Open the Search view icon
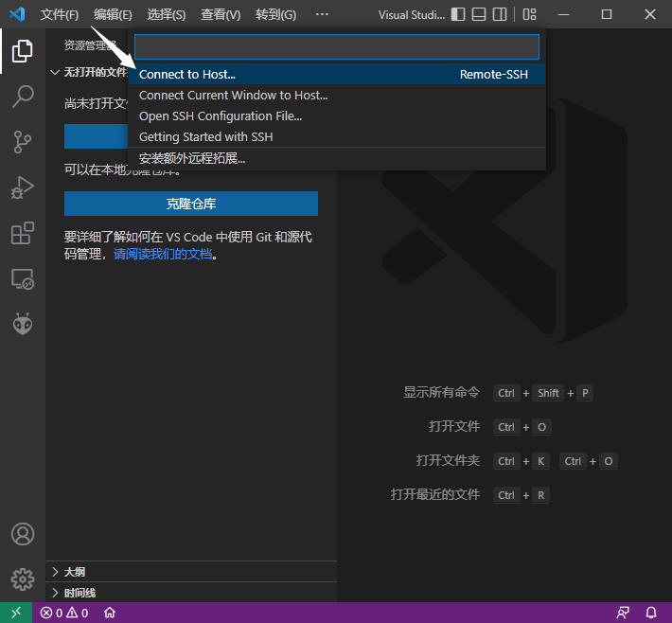 23,97
